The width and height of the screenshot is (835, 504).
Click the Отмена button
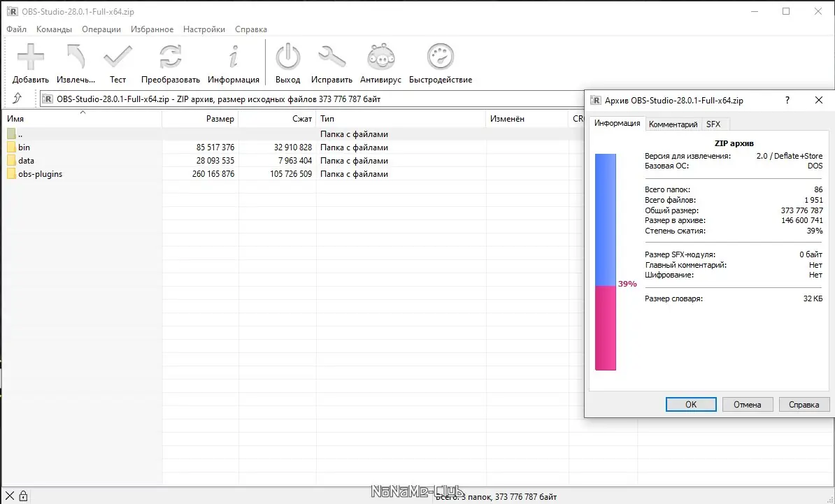(x=747, y=404)
